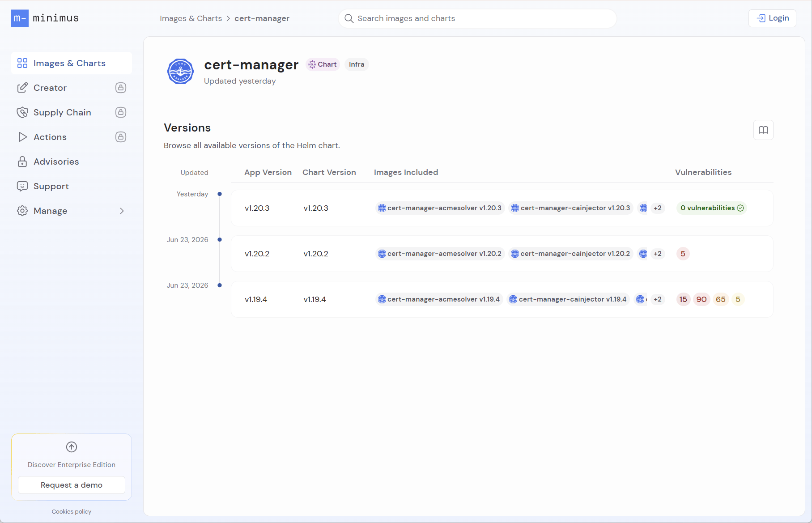Click the search magnifier icon
Image resolution: width=812 pixels, height=523 pixels.
point(349,18)
